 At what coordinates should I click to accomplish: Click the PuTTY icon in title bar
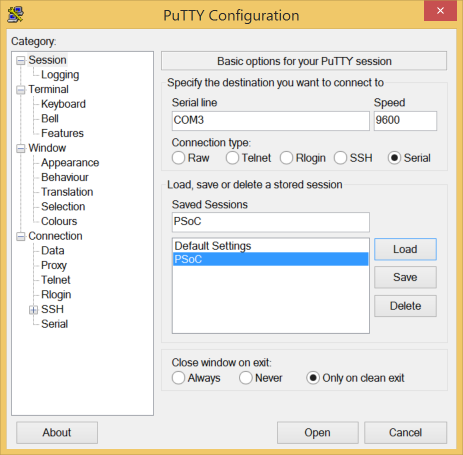pos(15,14)
